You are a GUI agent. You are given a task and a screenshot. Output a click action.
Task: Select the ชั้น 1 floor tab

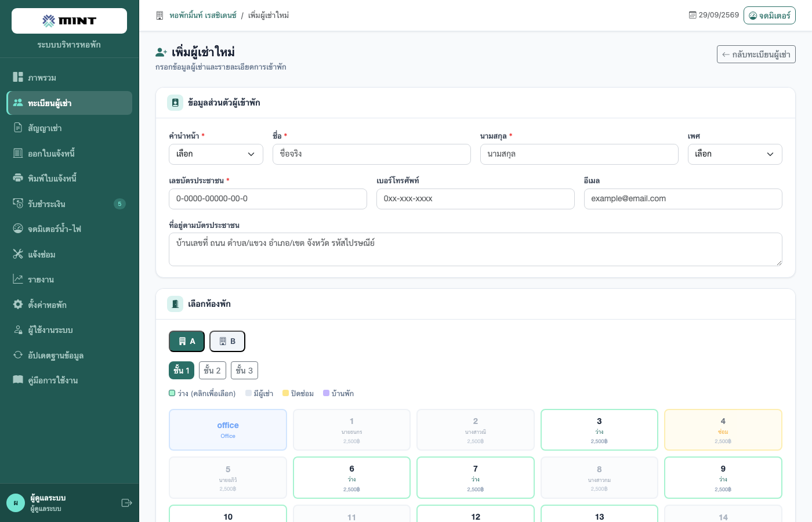pyautogui.click(x=182, y=371)
